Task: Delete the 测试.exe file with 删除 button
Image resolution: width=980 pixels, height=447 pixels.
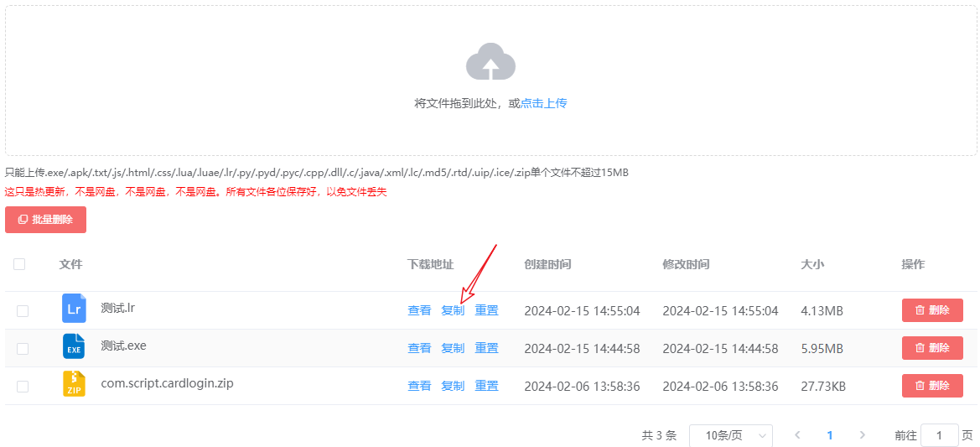Action: (932, 348)
